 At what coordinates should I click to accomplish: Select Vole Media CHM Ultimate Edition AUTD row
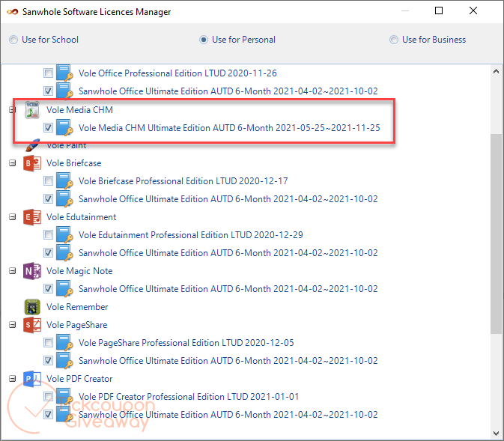click(229, 128)
